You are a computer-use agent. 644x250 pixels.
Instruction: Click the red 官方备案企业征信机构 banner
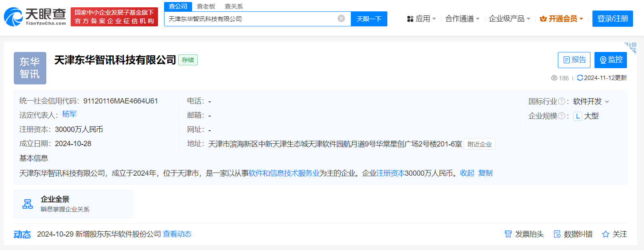pyautogui.click(x=114, y=17)
